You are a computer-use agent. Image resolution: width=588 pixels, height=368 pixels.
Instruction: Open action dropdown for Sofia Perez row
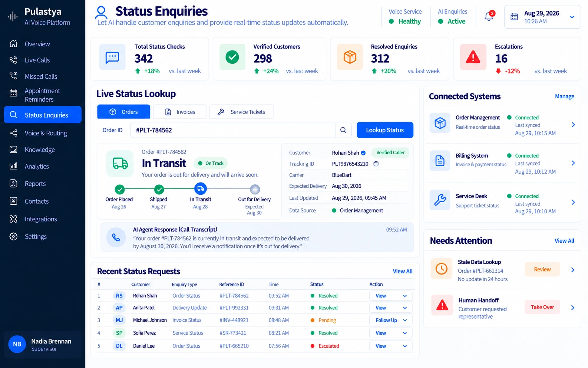pos(391,333)
